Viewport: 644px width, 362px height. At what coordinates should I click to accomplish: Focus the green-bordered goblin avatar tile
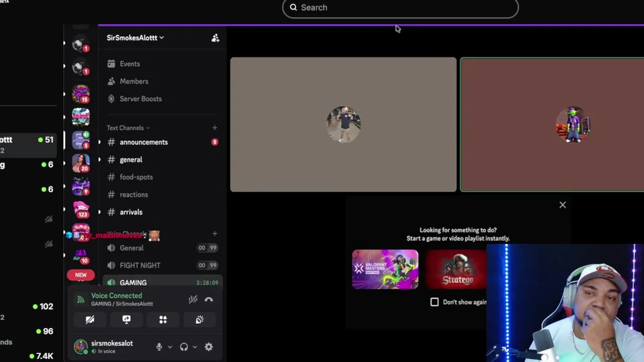point(552,124)
